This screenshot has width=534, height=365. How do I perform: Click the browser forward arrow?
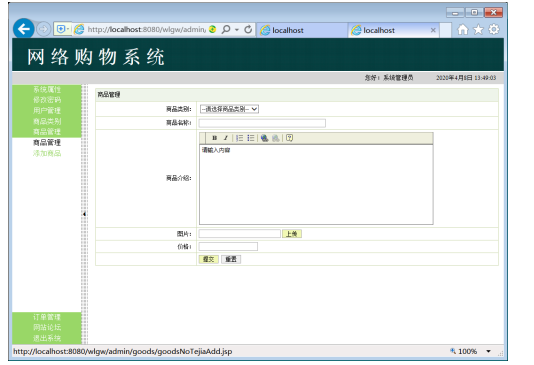(43, 29)
